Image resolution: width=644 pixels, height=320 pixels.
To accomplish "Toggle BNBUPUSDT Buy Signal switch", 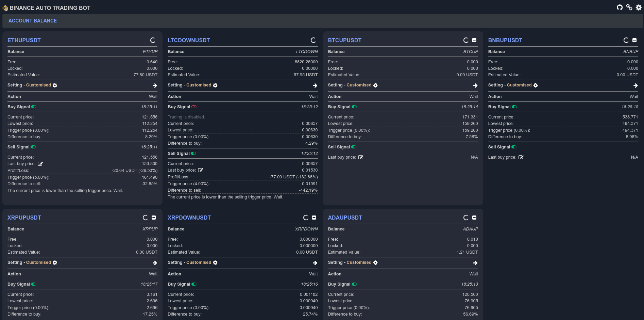I will point(514,107).
